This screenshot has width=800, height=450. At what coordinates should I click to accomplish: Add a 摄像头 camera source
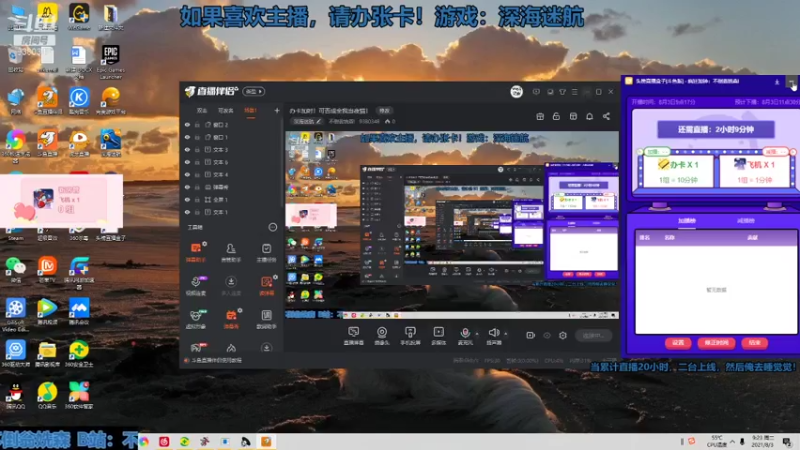382,336
